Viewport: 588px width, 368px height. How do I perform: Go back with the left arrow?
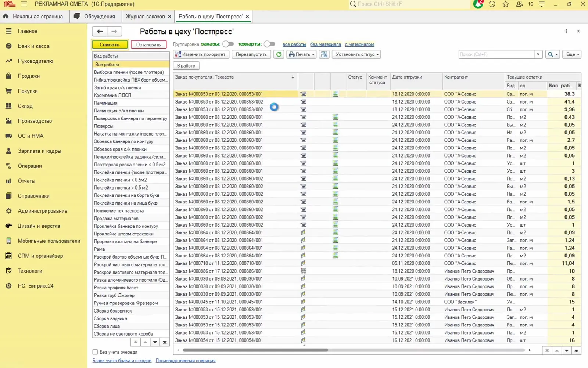coord(100,32)
